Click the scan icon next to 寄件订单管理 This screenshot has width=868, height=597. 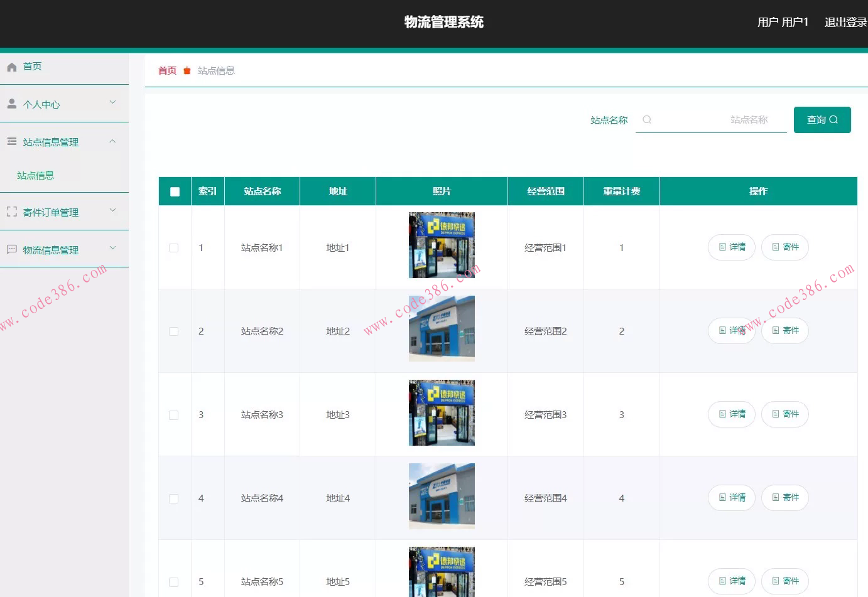coord(11,212)
